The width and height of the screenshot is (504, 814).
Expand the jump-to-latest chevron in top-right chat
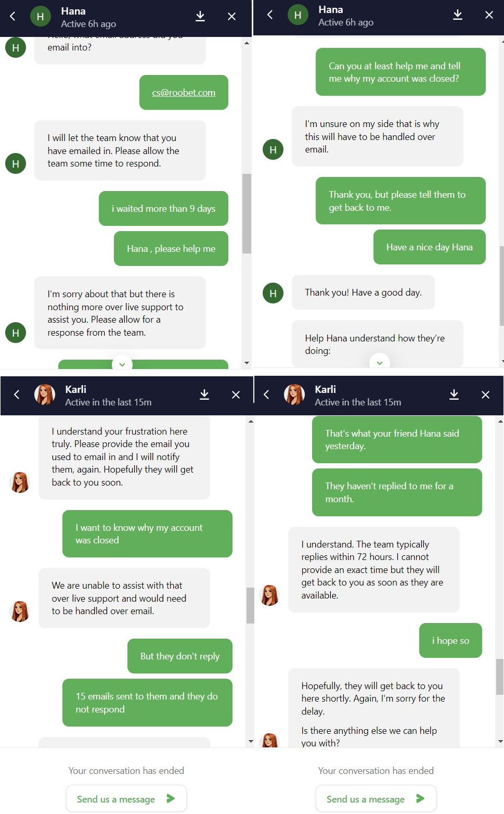point(380,362)
